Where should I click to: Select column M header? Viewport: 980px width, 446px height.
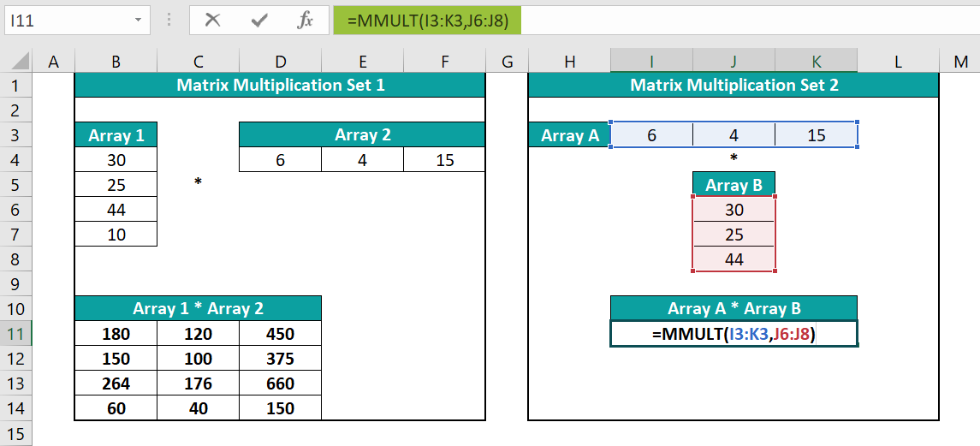960,62
